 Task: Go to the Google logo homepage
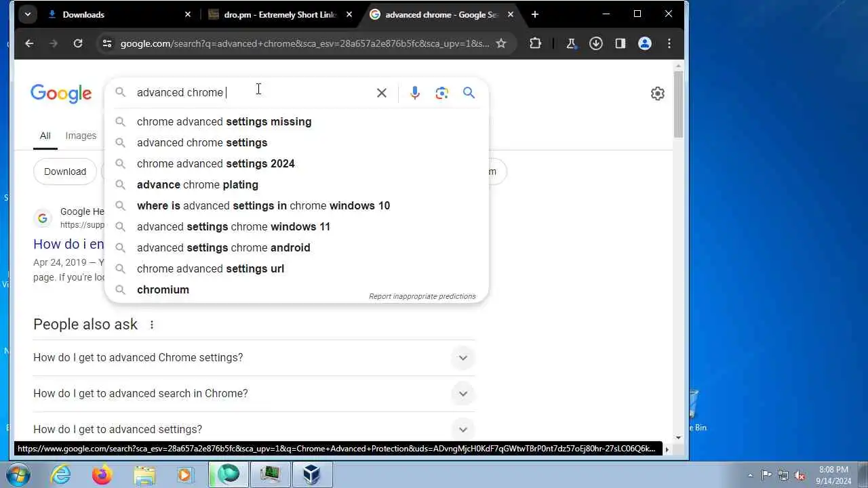pyautogui.click(x=61, y=94)
